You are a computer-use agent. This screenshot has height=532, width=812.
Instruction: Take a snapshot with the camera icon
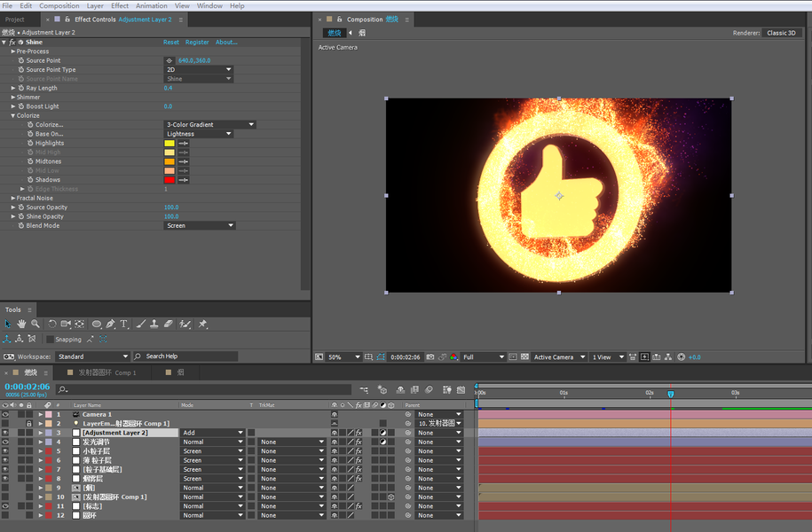(430, 357)
